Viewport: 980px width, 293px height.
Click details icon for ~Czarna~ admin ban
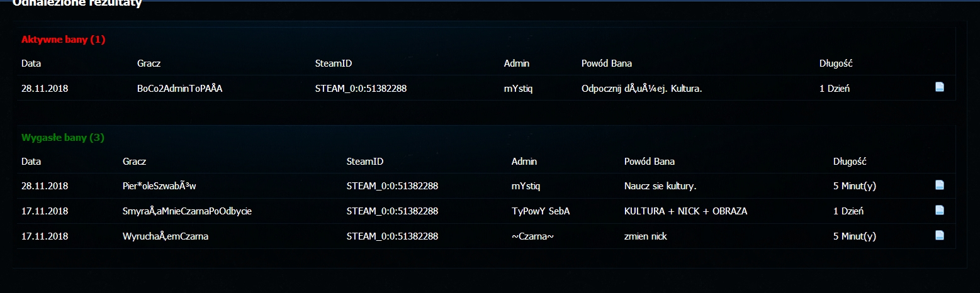click(x=939, y=236)
